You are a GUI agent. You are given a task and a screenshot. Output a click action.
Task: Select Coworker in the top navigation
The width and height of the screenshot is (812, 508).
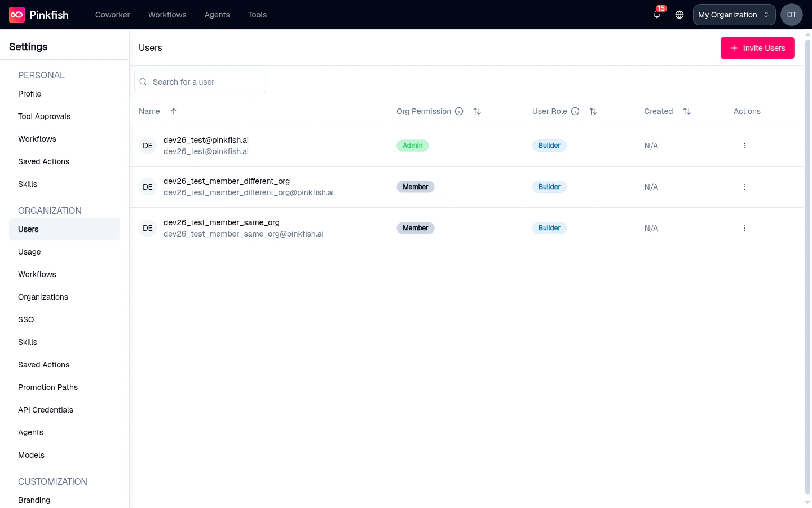point(112,15)
